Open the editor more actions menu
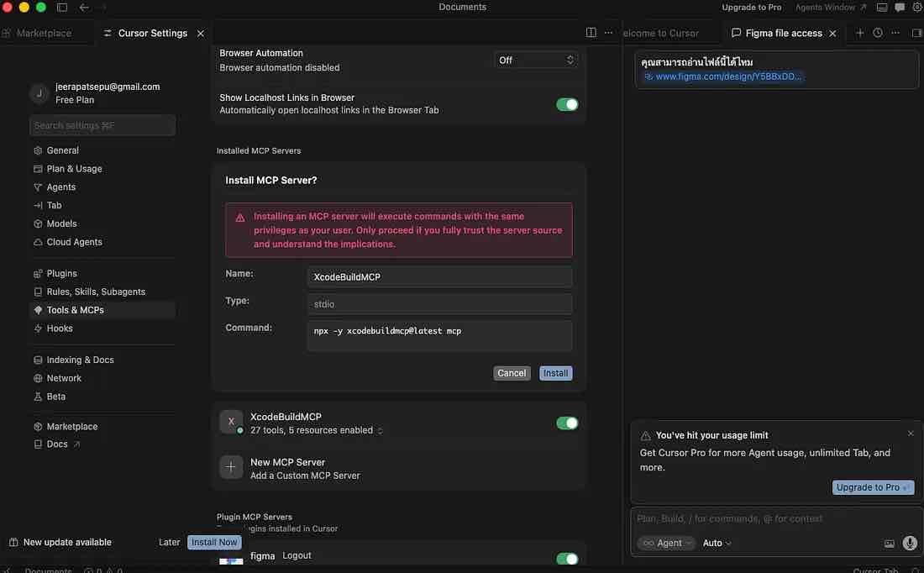 [608, 33]
